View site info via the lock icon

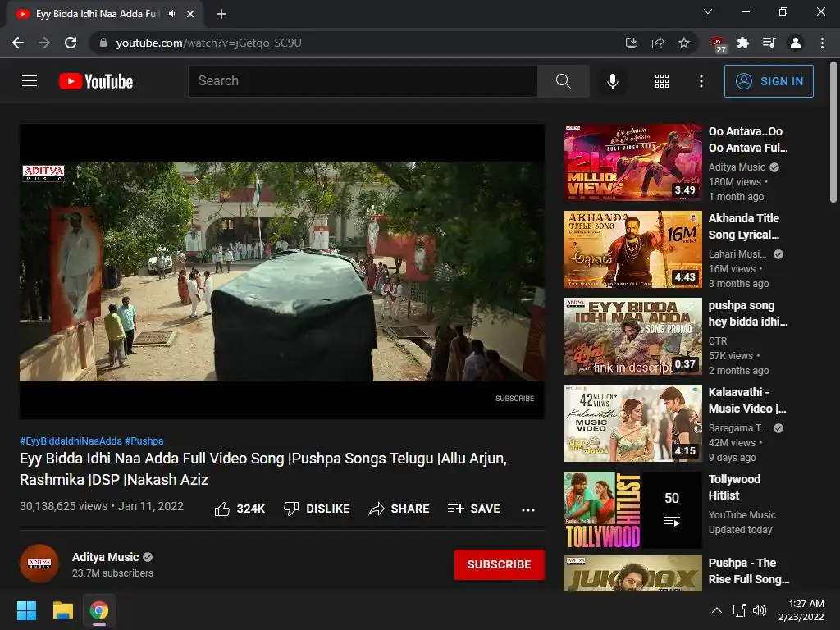tap(103, 43)
